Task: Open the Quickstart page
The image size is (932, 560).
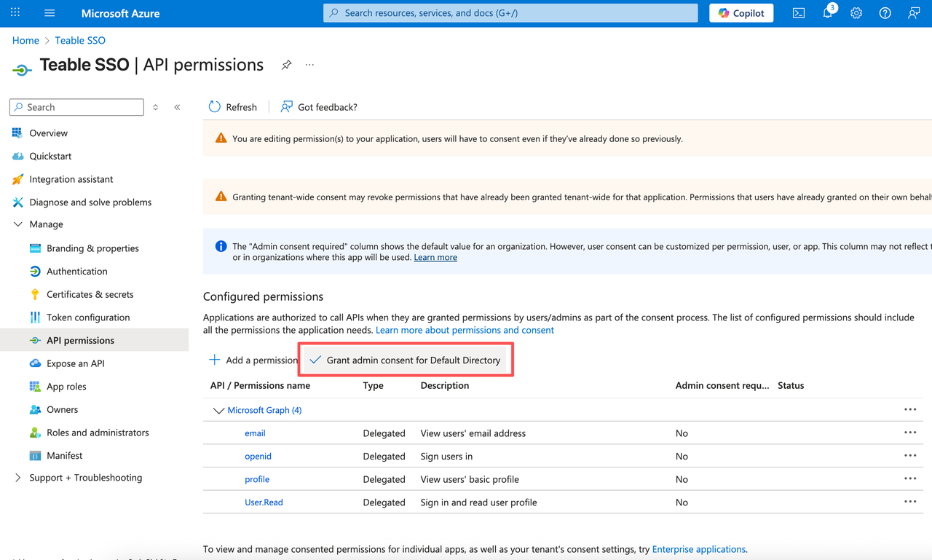Action: click(50, 156)
